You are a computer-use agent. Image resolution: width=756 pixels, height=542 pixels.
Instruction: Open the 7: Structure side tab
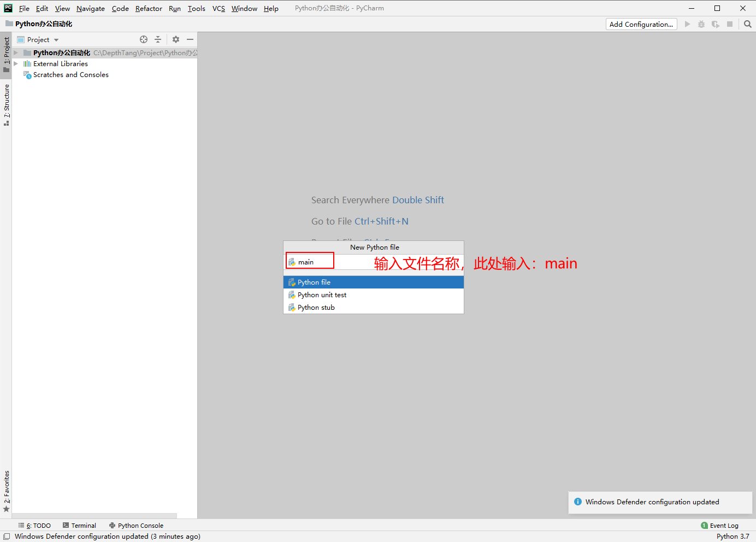(7, 105)
